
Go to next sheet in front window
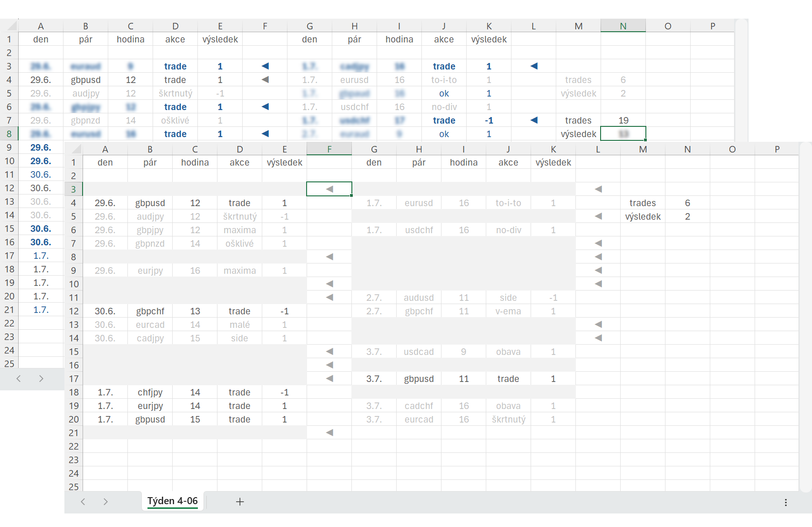coord(105,502)
